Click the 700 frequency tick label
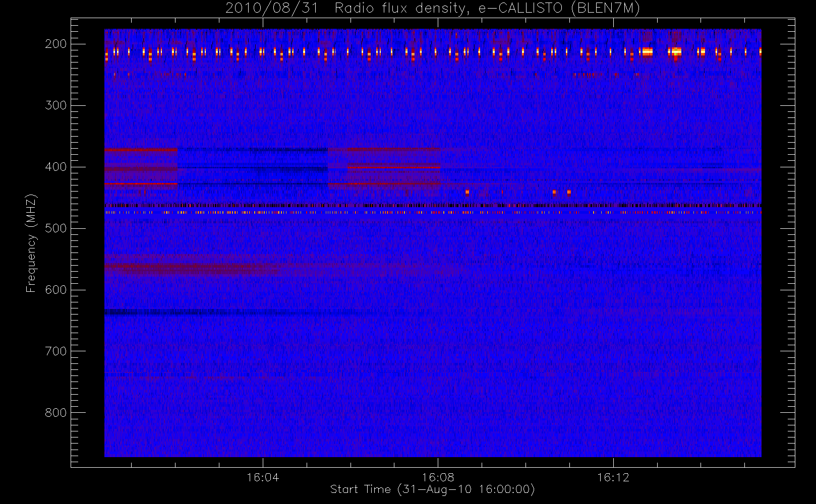816x504 pixels. (56, 351)
